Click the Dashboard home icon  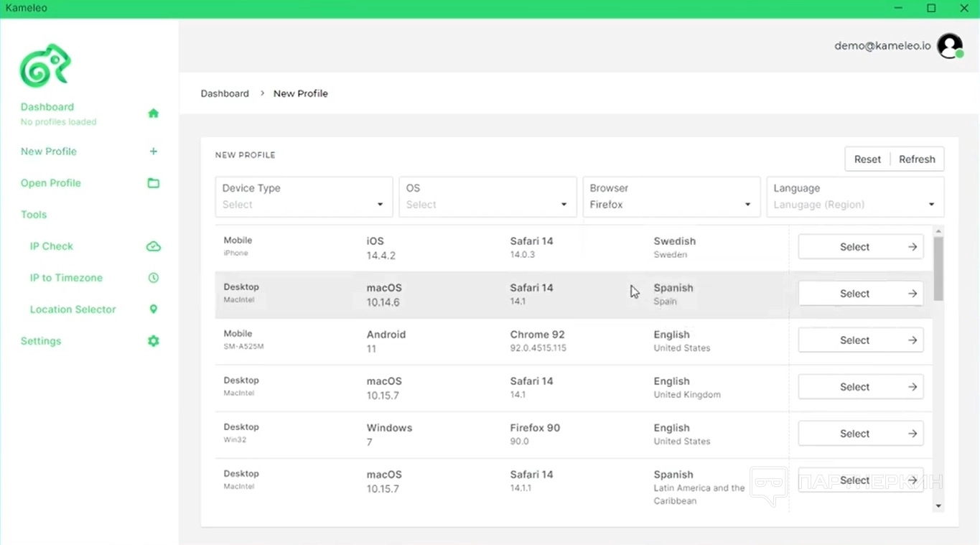153,113
